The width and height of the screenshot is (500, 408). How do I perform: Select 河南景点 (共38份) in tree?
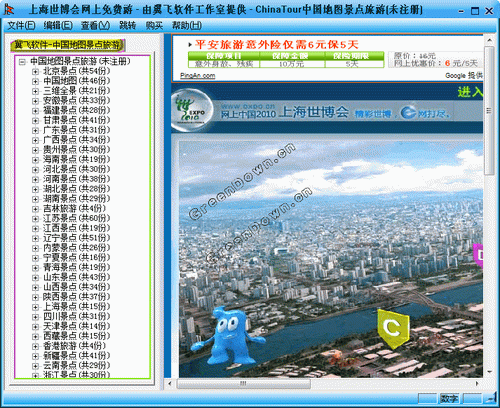76,179
